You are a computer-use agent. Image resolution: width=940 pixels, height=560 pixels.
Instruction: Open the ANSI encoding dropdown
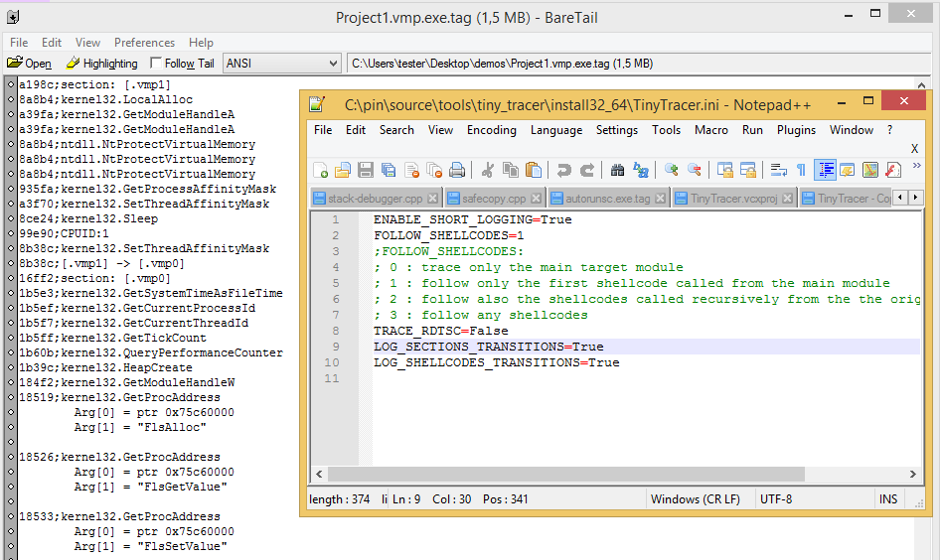282,64
